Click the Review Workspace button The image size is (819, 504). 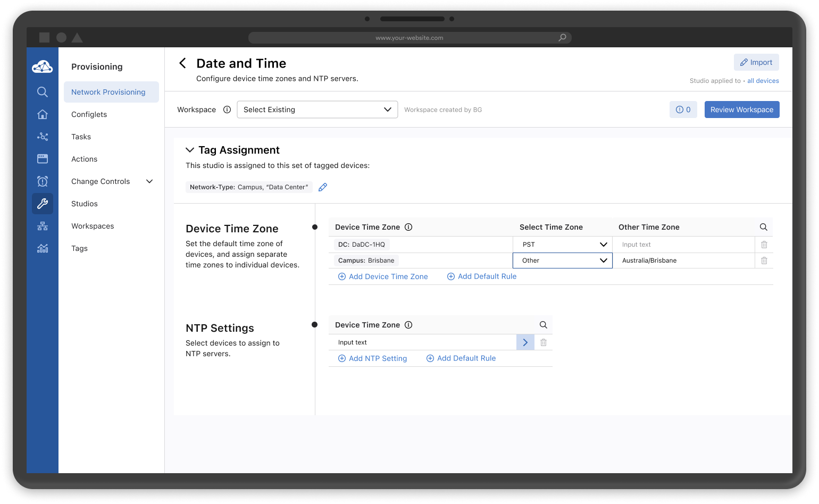[x=742, y=110]
